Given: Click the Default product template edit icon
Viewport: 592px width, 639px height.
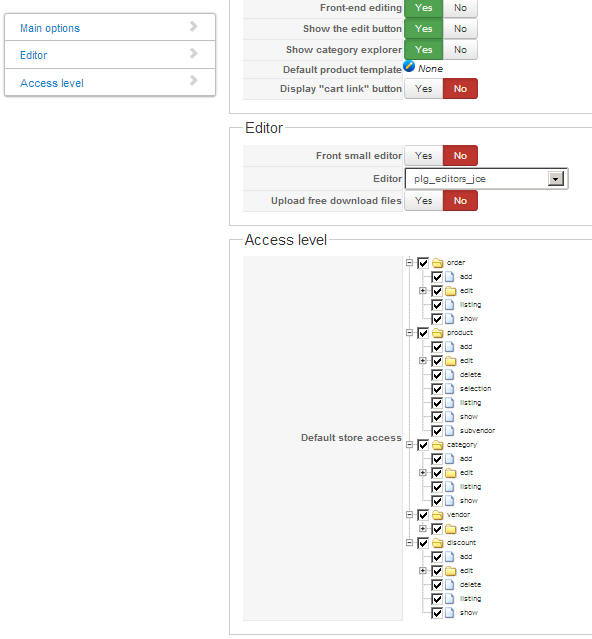Looking at the screenshot, I should (x=409, y=66).
